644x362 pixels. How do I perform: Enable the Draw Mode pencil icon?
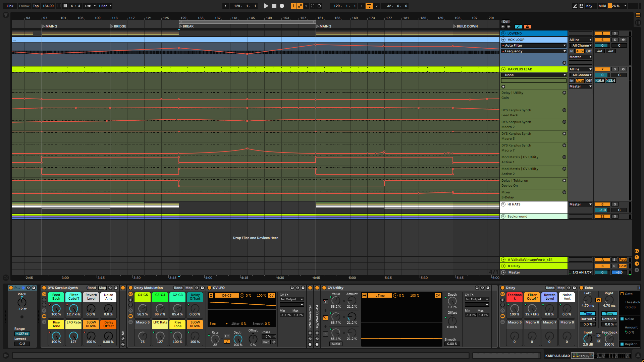(575, 6)
